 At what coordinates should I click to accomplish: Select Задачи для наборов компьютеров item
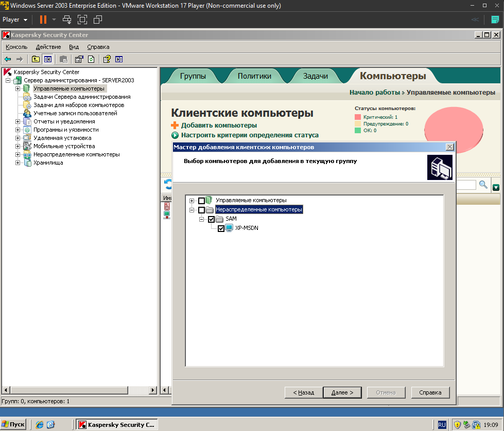tap(79, 105)
